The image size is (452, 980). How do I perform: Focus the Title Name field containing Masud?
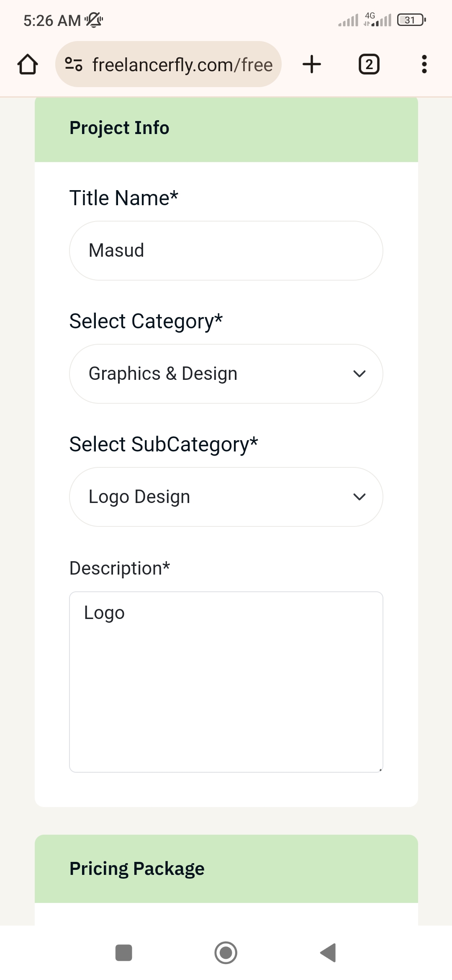tap(226, 250)
